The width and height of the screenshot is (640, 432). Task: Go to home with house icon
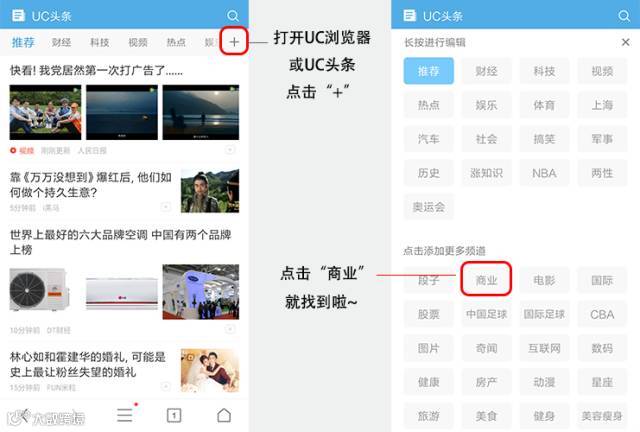click(x=224, y=415)
